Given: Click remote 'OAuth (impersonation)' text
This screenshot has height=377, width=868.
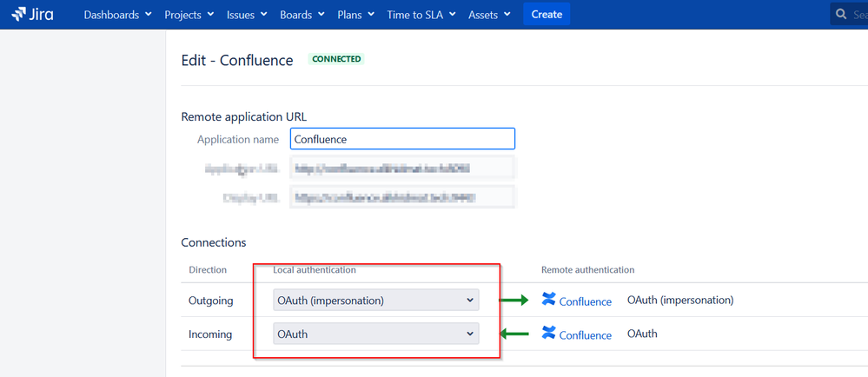Looking at the screenshot, I should point(680,300).
